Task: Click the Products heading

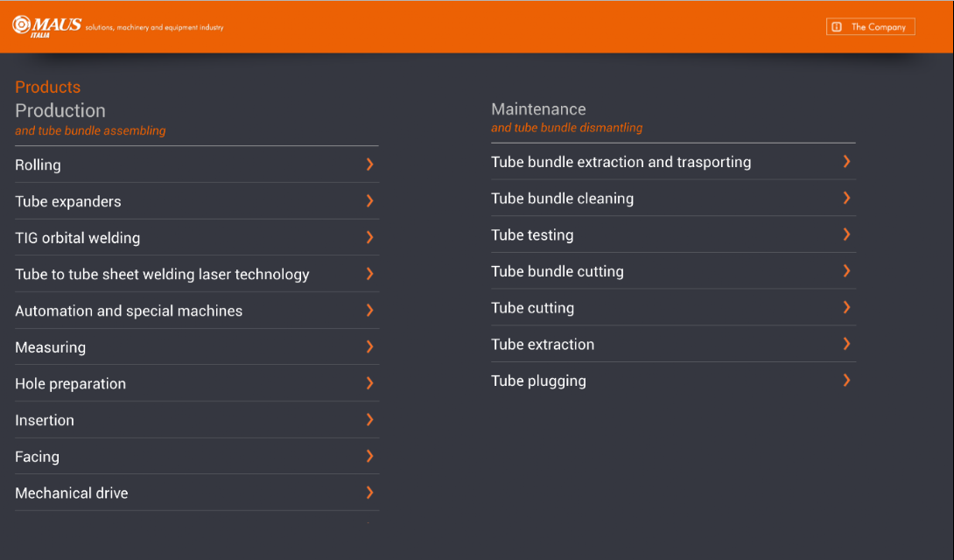Action: (x=47, y=87)
